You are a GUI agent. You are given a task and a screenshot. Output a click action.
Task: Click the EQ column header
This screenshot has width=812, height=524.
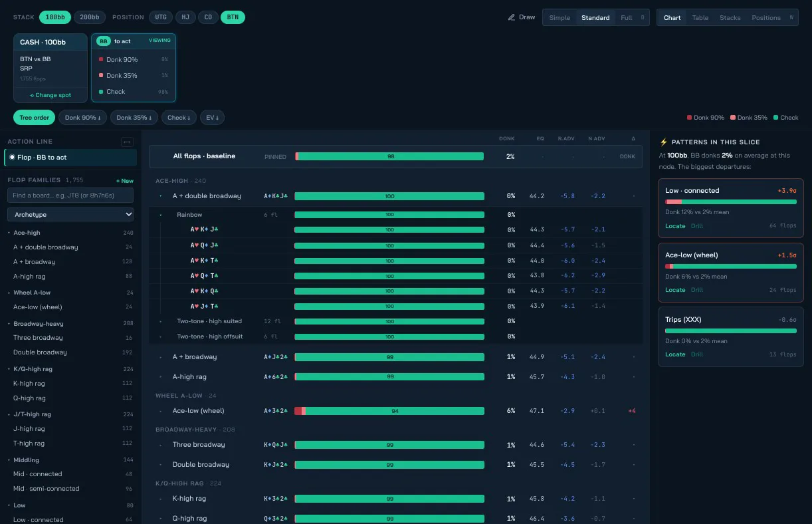[540, 139]
